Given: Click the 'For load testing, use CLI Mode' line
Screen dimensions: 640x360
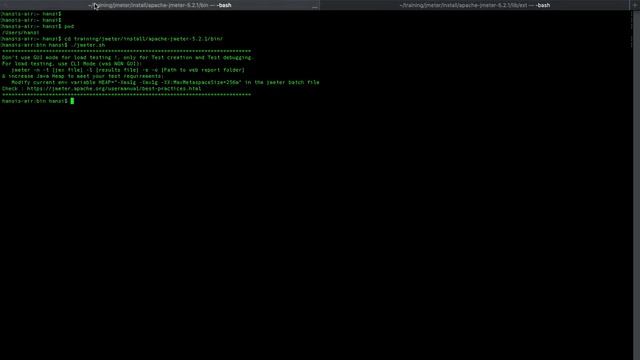Looking at the screenshot, I should pyautogui.click(x=72, y=64).
